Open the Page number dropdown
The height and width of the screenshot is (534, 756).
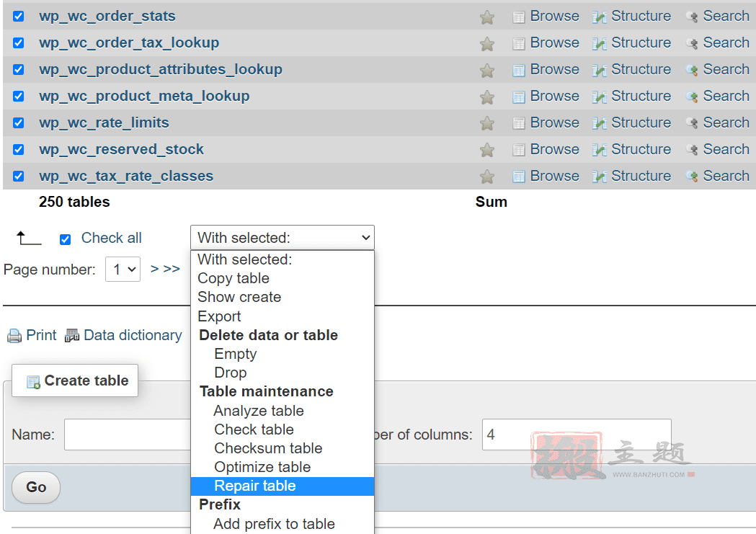coord(123,269)
